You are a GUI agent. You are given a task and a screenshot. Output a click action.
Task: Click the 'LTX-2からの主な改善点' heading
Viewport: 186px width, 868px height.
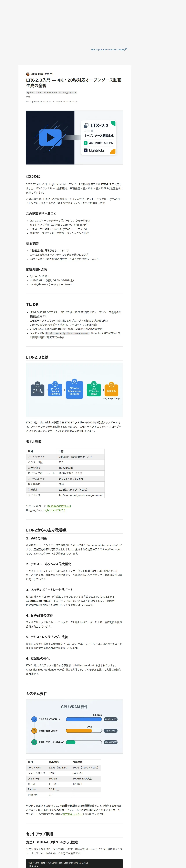(x=46, y=530)
